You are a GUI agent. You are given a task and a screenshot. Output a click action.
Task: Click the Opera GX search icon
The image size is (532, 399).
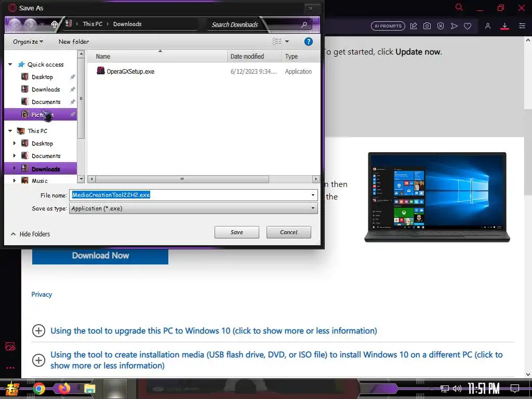tap(459, 7)
